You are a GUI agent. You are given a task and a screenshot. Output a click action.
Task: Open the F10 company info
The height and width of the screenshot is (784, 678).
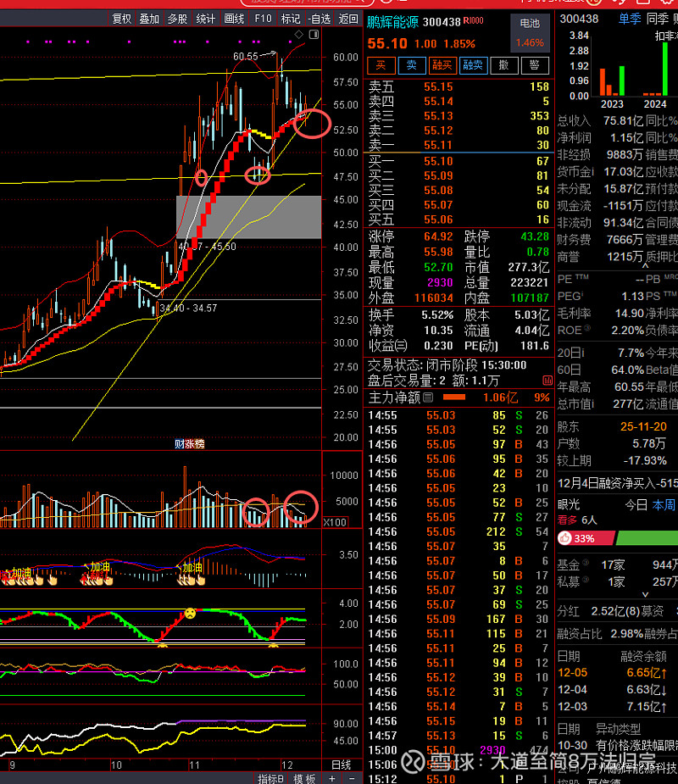tap(263, 19)
